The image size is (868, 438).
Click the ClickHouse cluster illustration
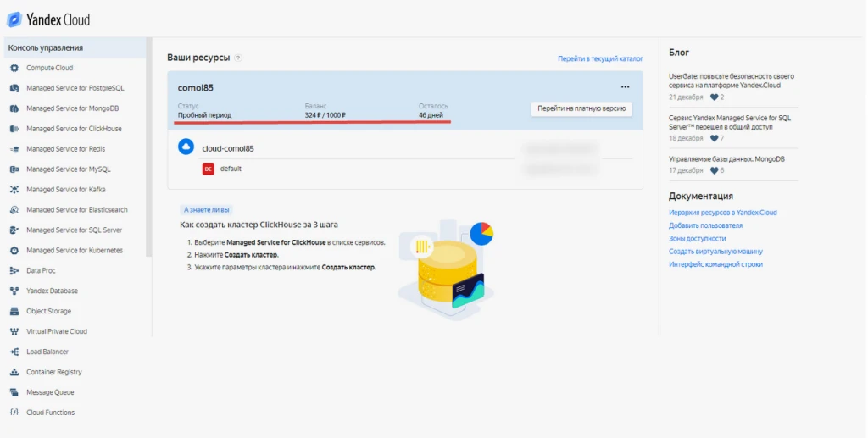[x=446, y=271]
